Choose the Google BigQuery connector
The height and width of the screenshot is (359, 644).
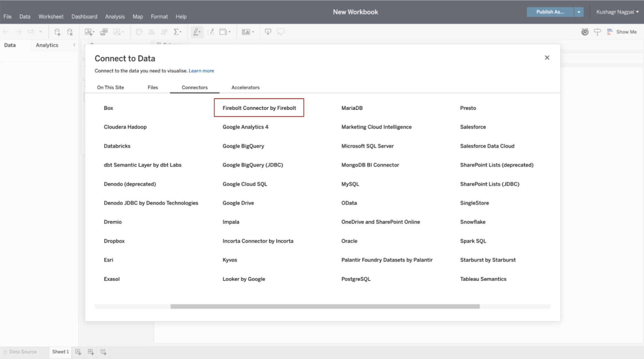(x=243, y=146)
